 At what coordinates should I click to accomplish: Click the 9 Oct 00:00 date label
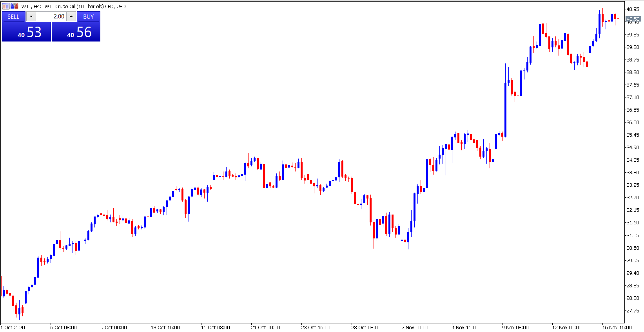coord(114,327)
